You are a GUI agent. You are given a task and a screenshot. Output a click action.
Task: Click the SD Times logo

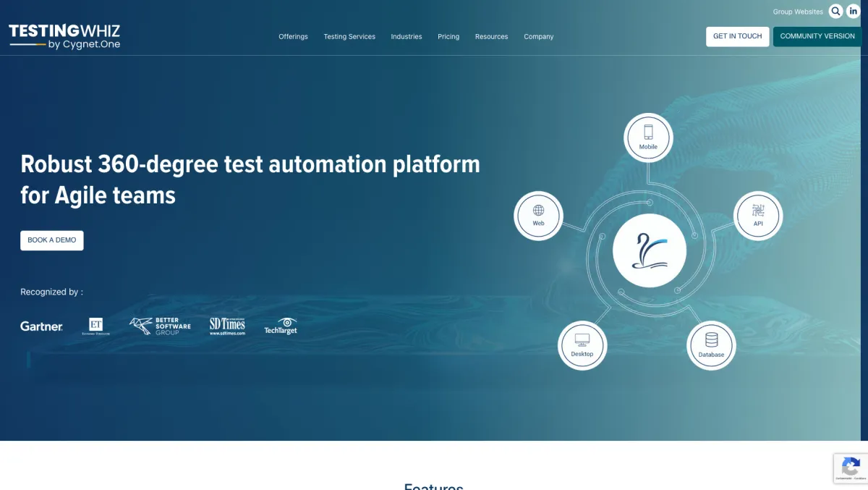coord(227,326)
